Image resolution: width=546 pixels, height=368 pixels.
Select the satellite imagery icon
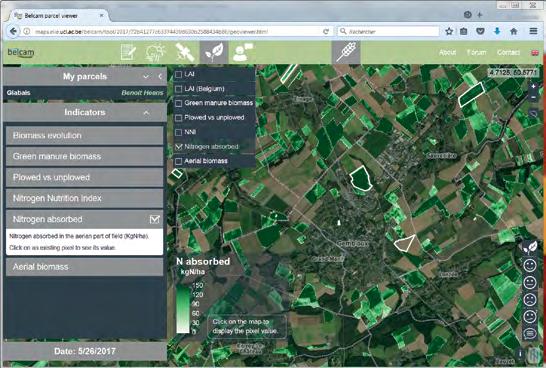pos(185,53)
